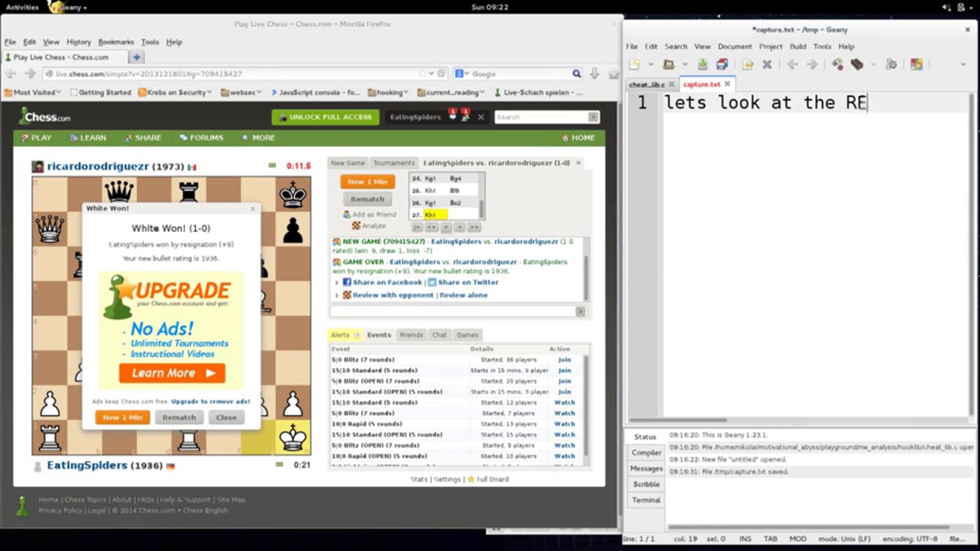
Task: Switch to the Events tab
Action: (379, 335)
